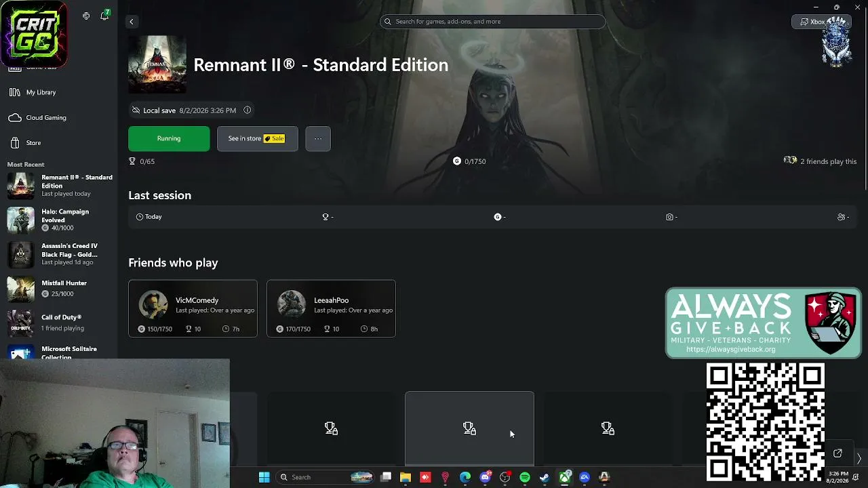Open VicMComedy friend card
Image resolution: width=868 pixels, height=488 pixels.
tap(193, 308)
